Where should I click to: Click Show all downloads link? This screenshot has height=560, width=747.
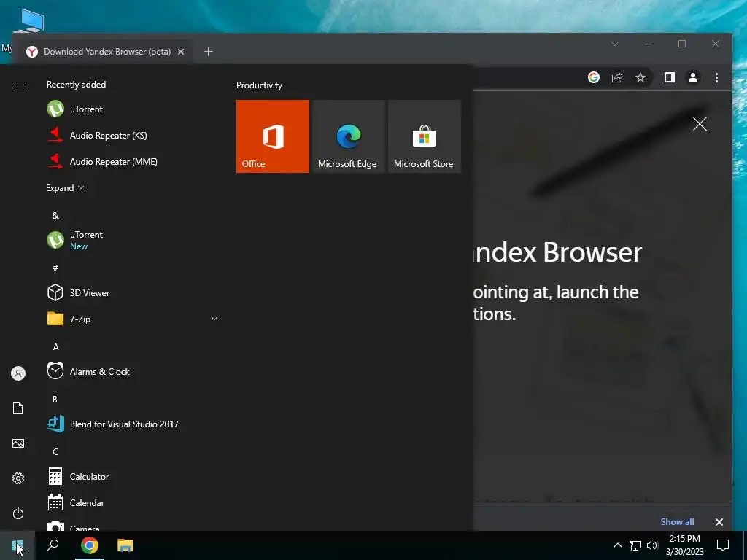pyautogui.click(x=677, y=521)
